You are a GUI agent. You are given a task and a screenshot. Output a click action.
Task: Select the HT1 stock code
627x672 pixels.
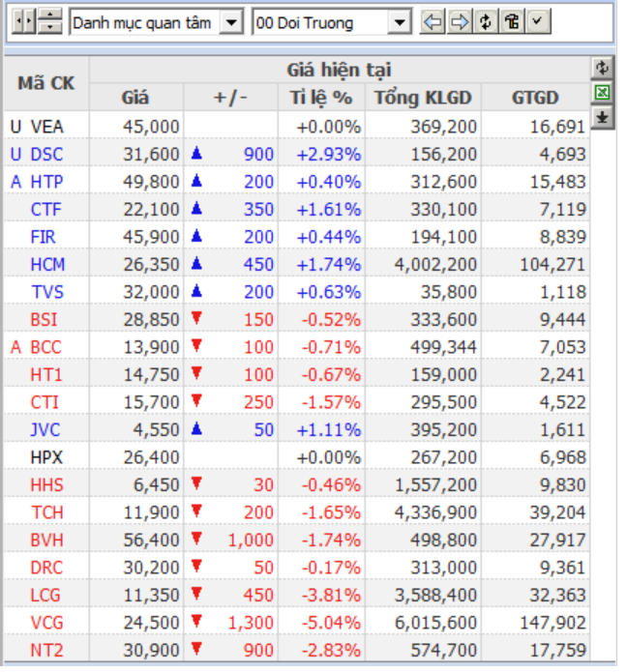46,375
